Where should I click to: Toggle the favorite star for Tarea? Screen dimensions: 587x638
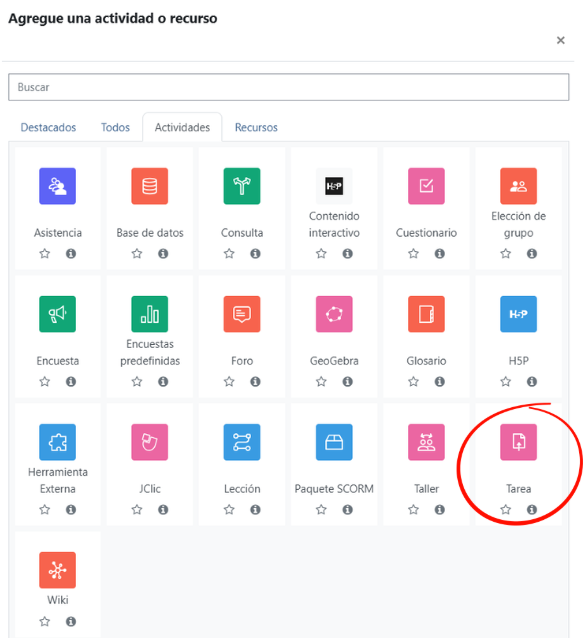(x=505, y=509)
